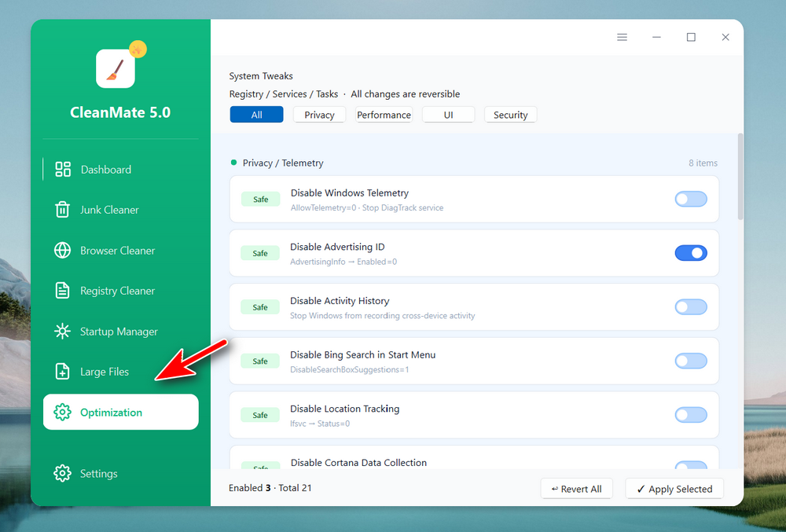Click the Revert All button
Viewport: 786px width, 532px height.
pos(576,489)
